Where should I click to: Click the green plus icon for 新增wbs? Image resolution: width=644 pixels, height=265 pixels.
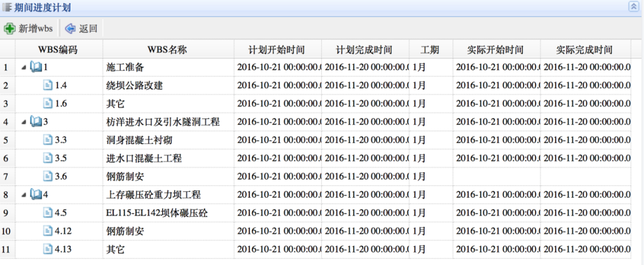tap(9, 29)
